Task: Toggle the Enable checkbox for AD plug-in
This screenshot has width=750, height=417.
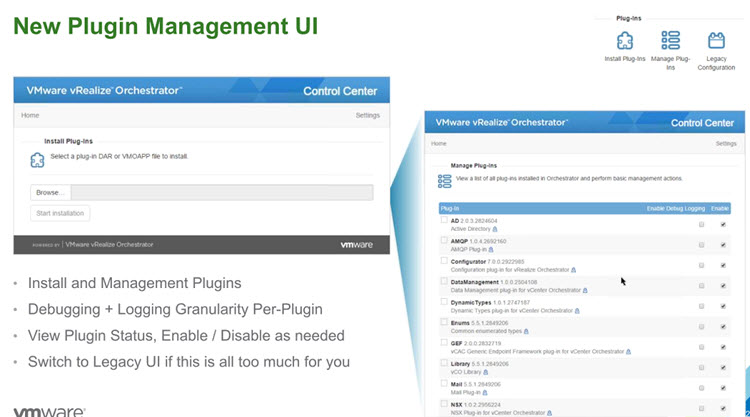Action: (723, 224)
